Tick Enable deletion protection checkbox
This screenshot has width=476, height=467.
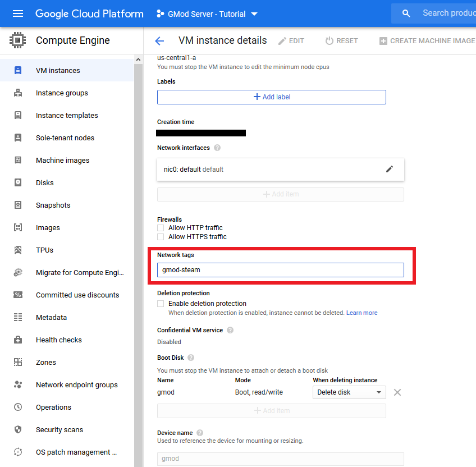[x=161, y=304]
